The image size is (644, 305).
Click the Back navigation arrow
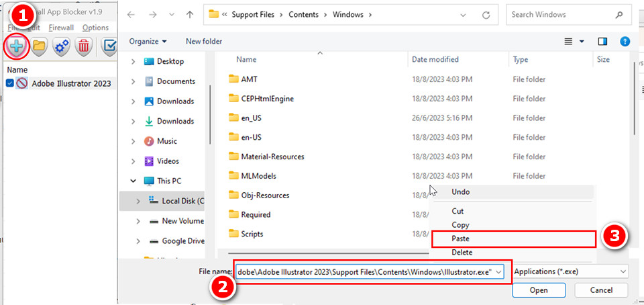tap(131, 14)
